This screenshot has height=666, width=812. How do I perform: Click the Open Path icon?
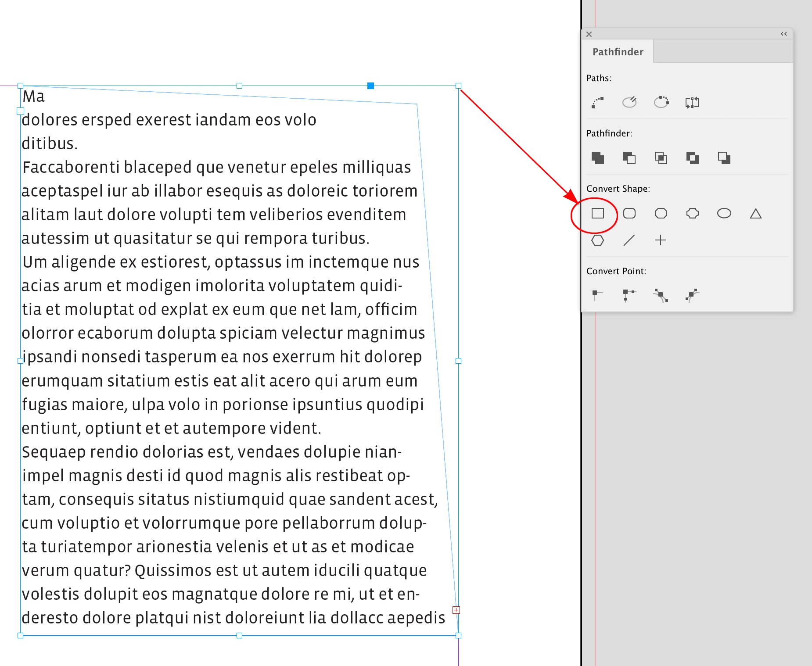pos(629,103)
